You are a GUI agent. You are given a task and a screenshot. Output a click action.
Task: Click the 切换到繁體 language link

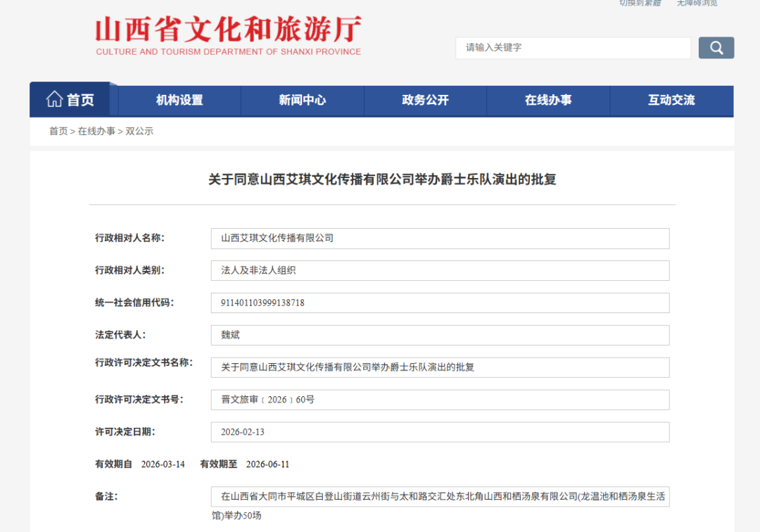point(640,4)
